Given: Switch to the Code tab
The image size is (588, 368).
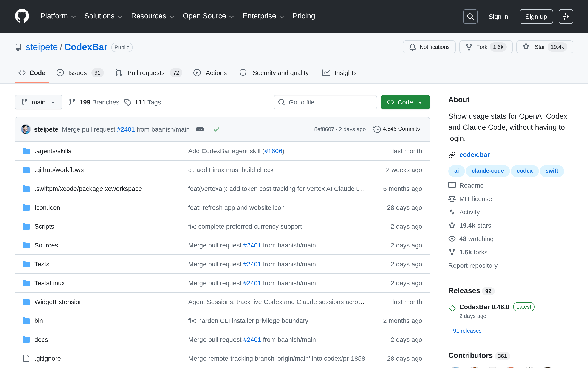Looking at the screenshot, I should pos(32,73).
